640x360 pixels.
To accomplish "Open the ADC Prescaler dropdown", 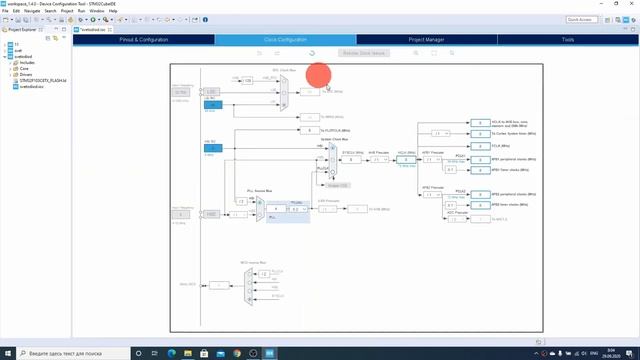I will (457, 219).
